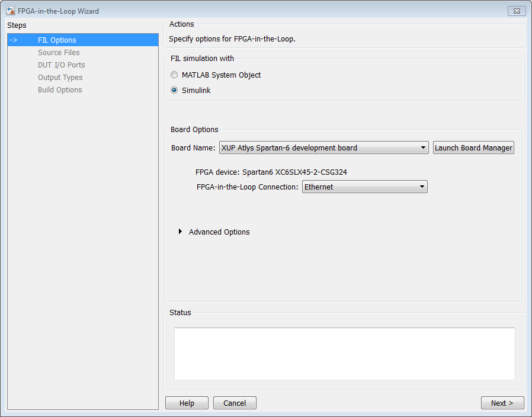532x417 pixels.
Task: Open the Board Name dropdown
Action: (x=323, y=148)
